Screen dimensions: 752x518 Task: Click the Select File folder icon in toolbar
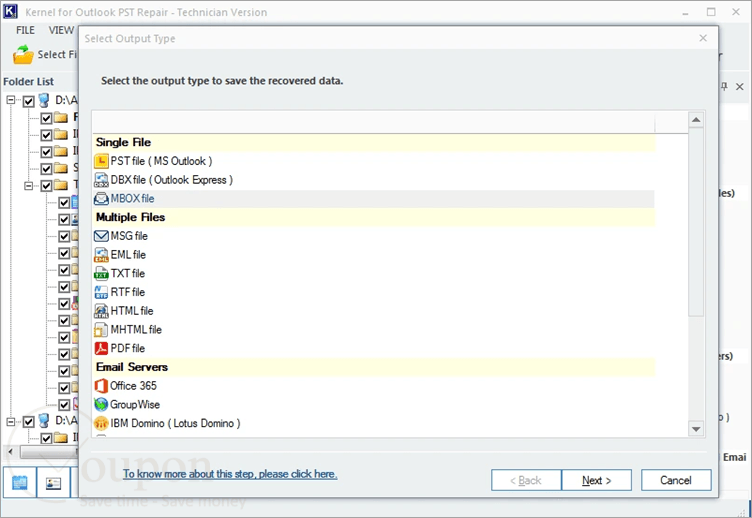tap(23, 55)
